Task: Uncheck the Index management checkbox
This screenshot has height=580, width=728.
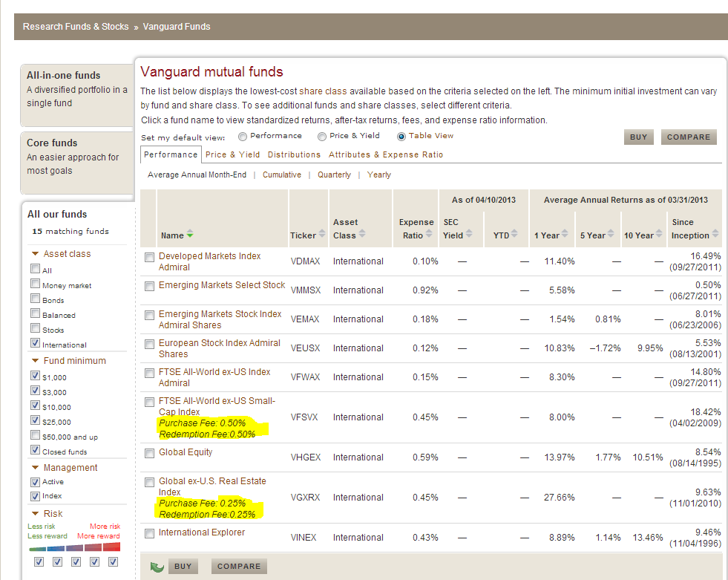Action: [x=36, y=496]
